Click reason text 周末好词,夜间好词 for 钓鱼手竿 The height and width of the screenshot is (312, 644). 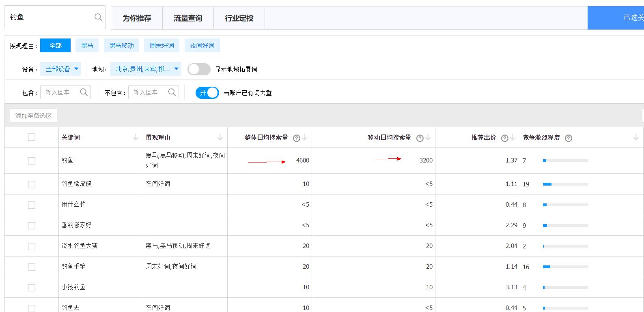coord(171,267)
